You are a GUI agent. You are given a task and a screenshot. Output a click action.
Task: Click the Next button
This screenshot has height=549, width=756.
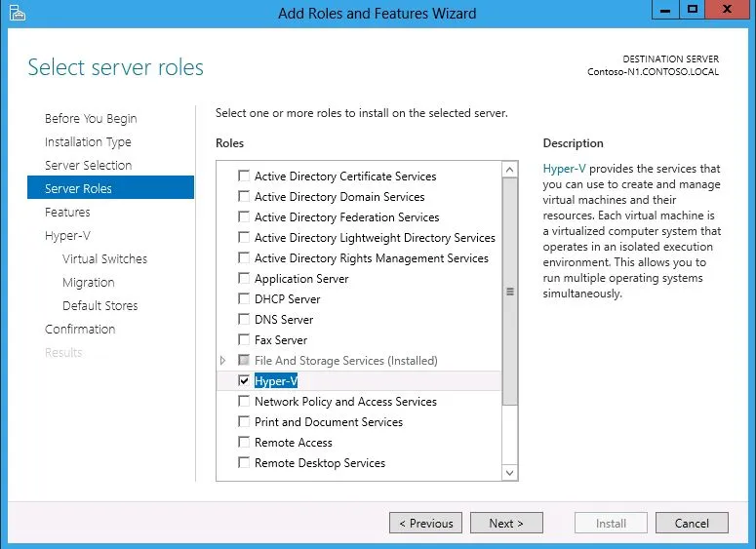click(506, 523)
